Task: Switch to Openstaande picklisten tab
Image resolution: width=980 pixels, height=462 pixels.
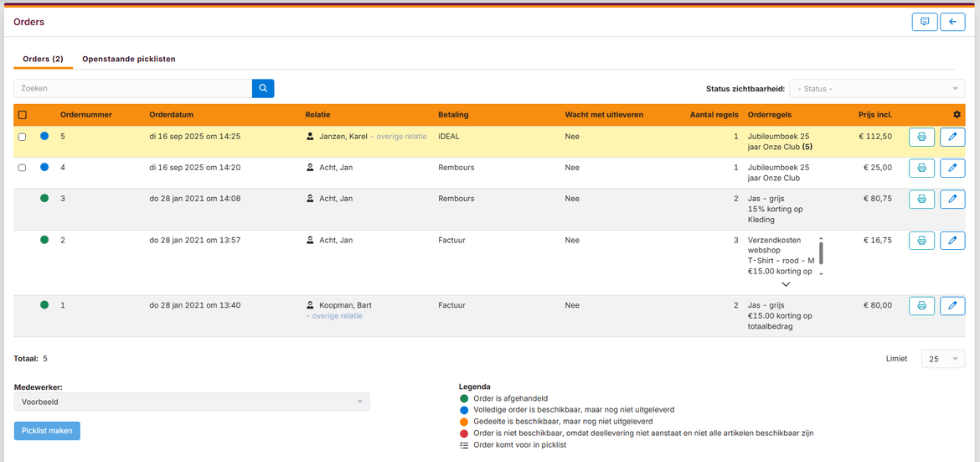Action: (x=128, y=60)
